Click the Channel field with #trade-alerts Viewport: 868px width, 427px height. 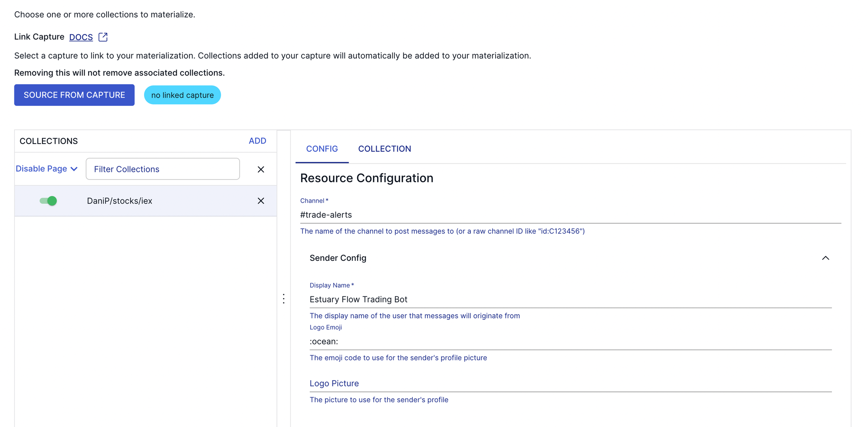570,215
